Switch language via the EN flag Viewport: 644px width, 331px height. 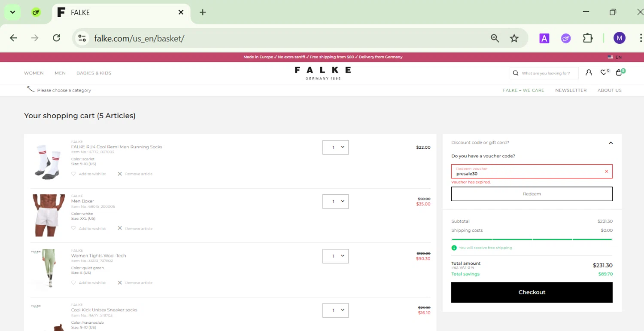coord(614,57)
